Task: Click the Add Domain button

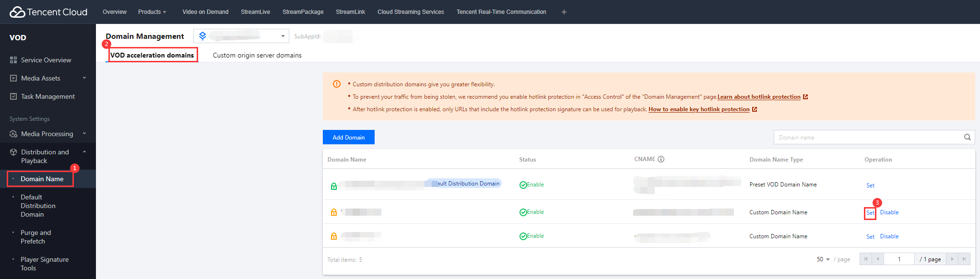Action: [348, 137]
